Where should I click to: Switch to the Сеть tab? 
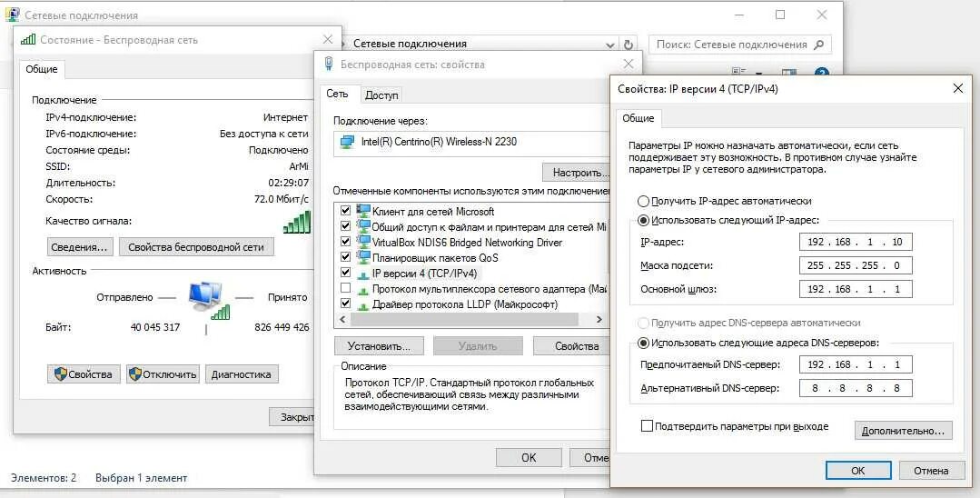[x=337, y=94]
